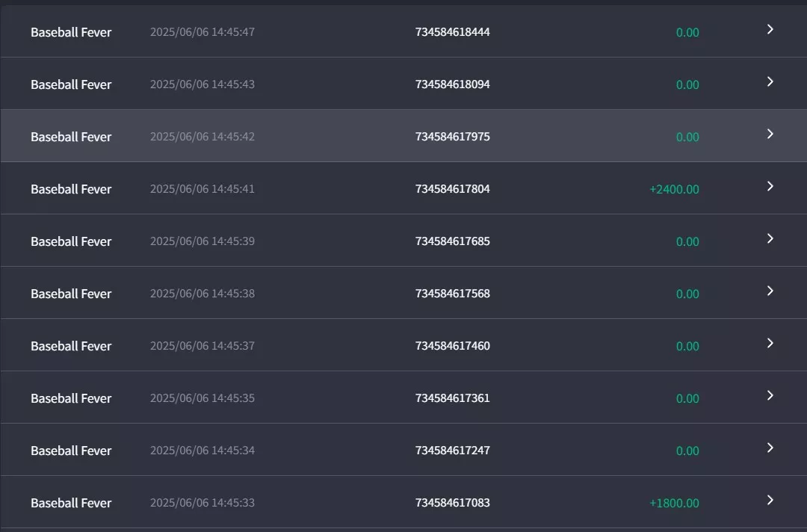Select the +2400.00 payout amount
This screenshot has height=532, width=807.
click(x=674, y=189)
